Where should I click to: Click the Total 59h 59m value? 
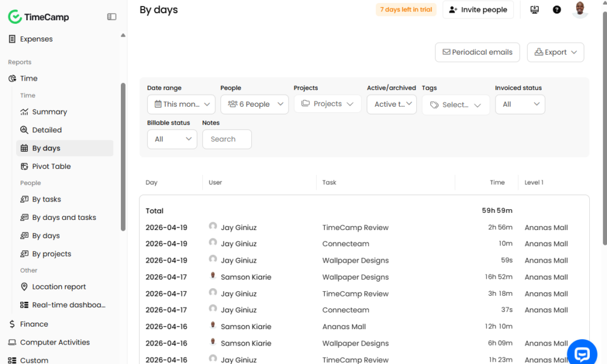(497, 210)
